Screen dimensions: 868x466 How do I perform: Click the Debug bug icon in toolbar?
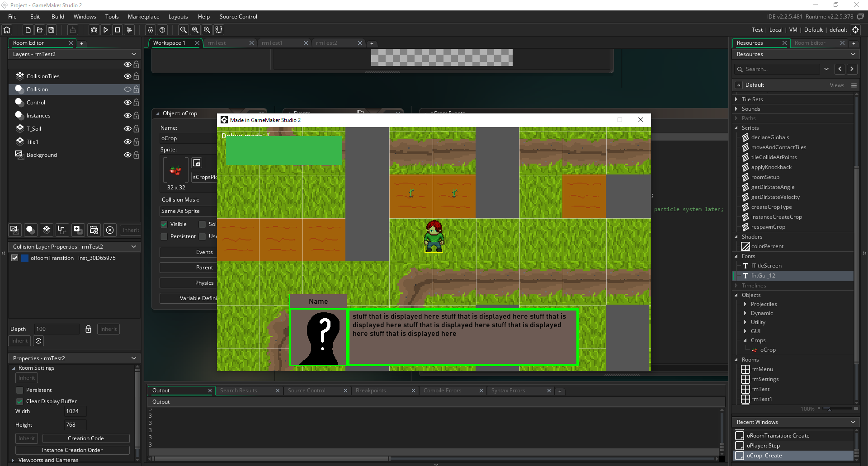[94, 30]
